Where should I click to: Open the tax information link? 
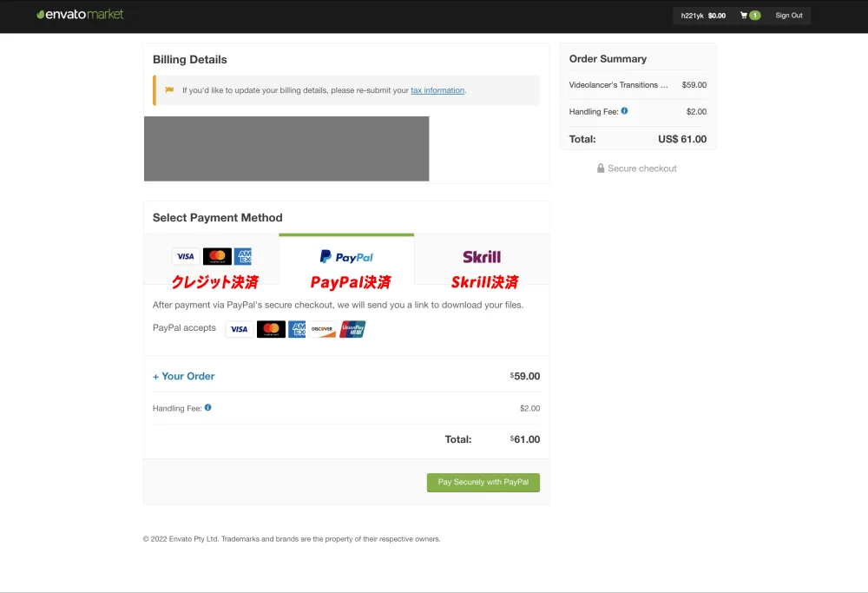coord(437,90)
